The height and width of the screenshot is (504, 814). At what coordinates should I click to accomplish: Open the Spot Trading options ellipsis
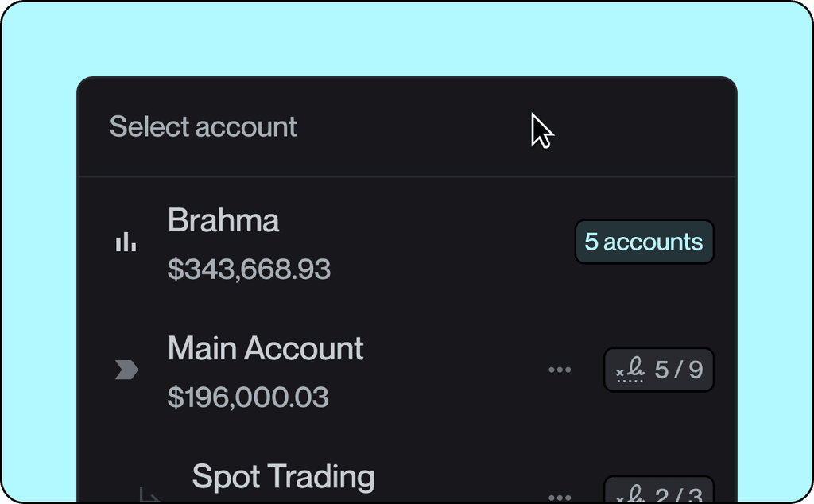560,497
